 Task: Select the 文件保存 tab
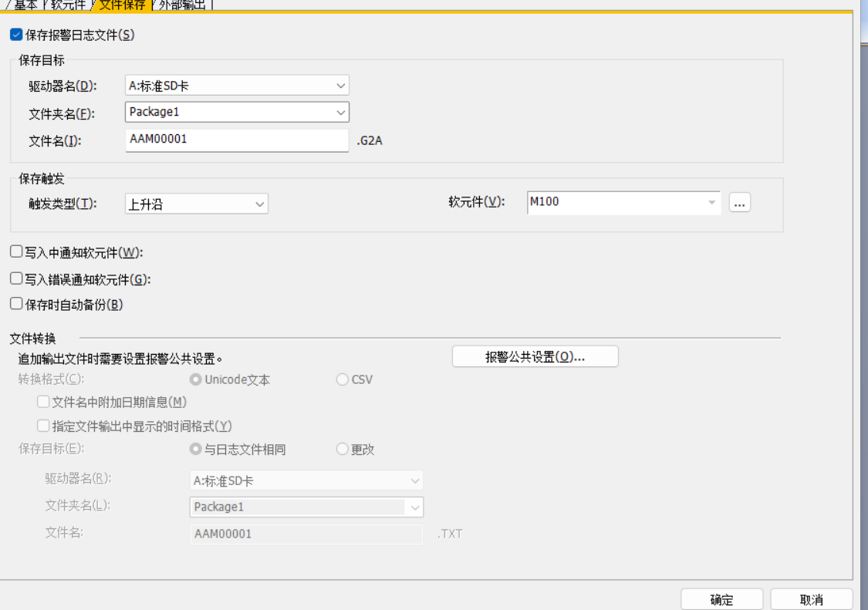[123, 5]
